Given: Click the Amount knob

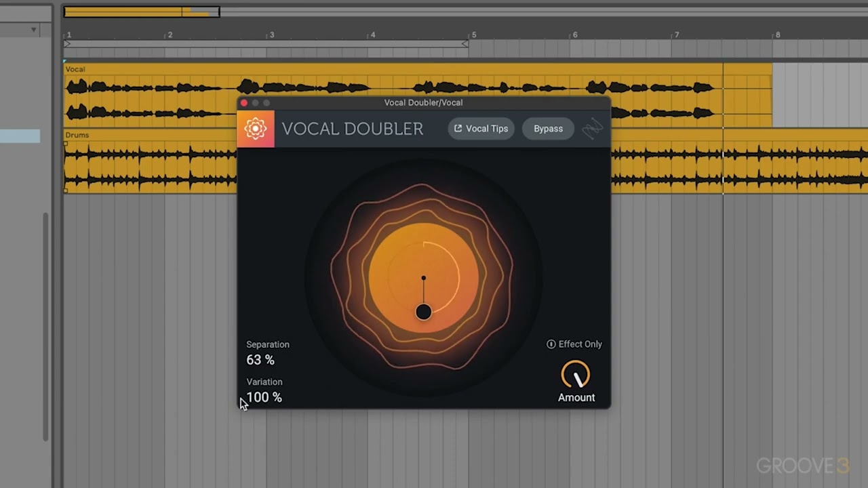Looking at the screenshot, I should (576, 375).
